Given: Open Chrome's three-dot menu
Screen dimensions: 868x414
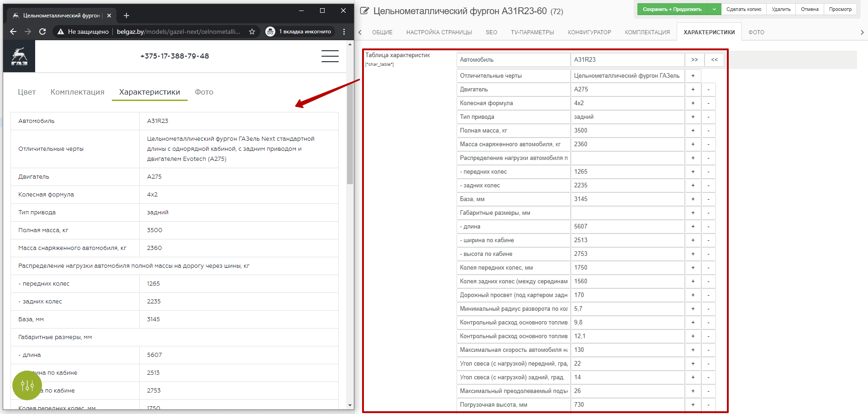Looking at the screenshot, I should coord(344,32).
